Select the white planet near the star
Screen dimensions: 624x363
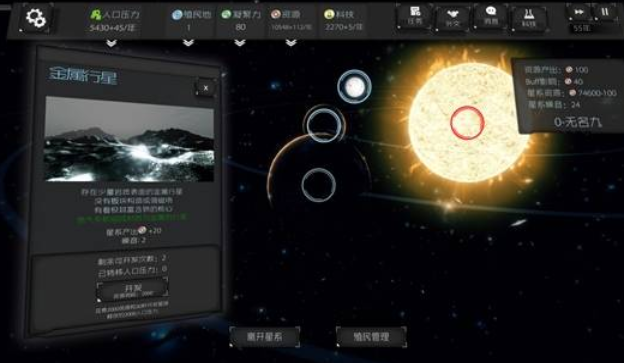click(x=354, y=87)
